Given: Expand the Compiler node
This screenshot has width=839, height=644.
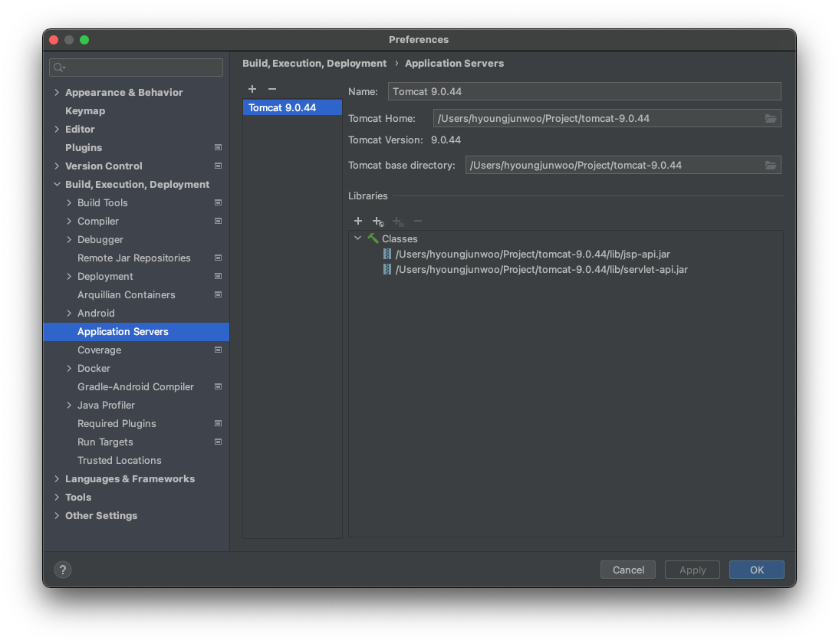Looking at the screenshot, I should click(69, 221).
